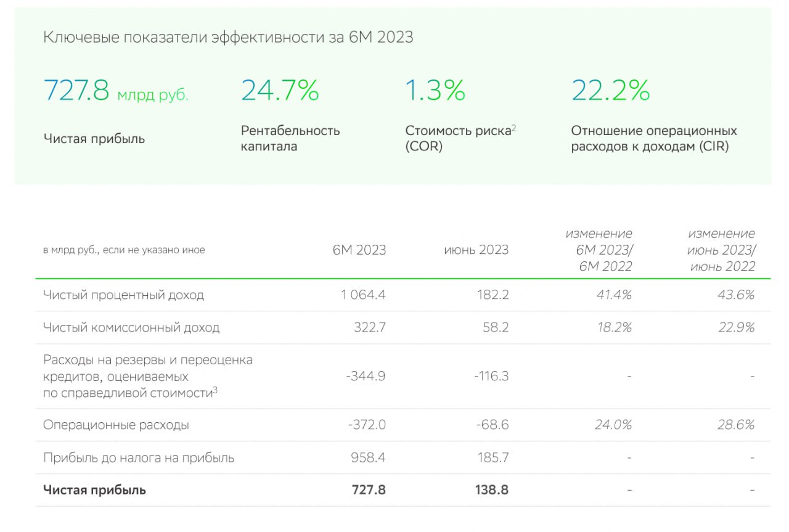Click the large 24.7% return on equity value
Viewport: 789px width, 532px height.
[x=280, y=90]
